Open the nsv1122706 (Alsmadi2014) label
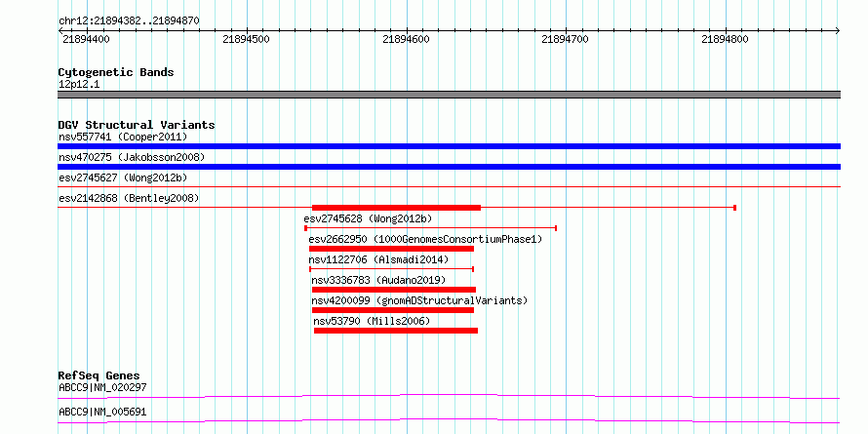868x434 pixels. pos(378,259)
